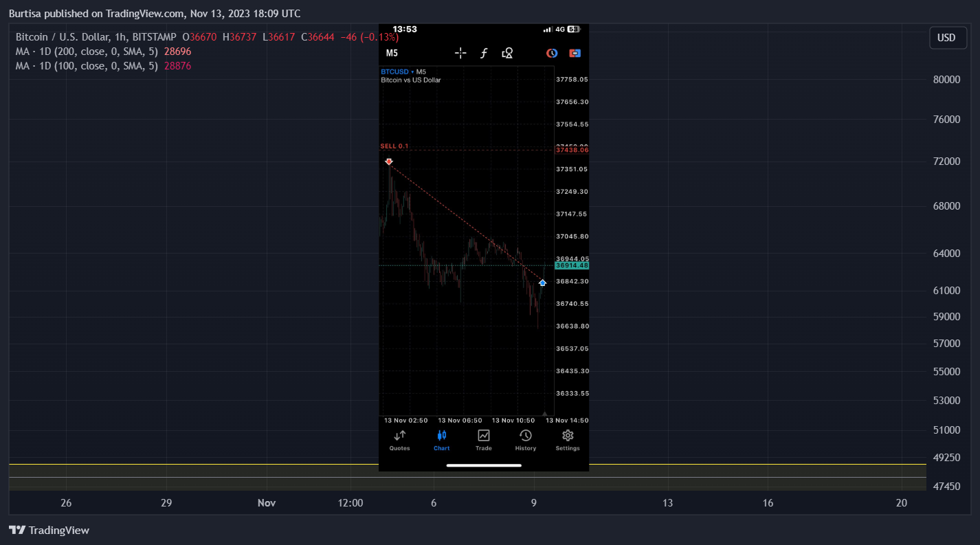Click the TradingView logo
This screenshot has width=980, height=545.
coord(49,530)
